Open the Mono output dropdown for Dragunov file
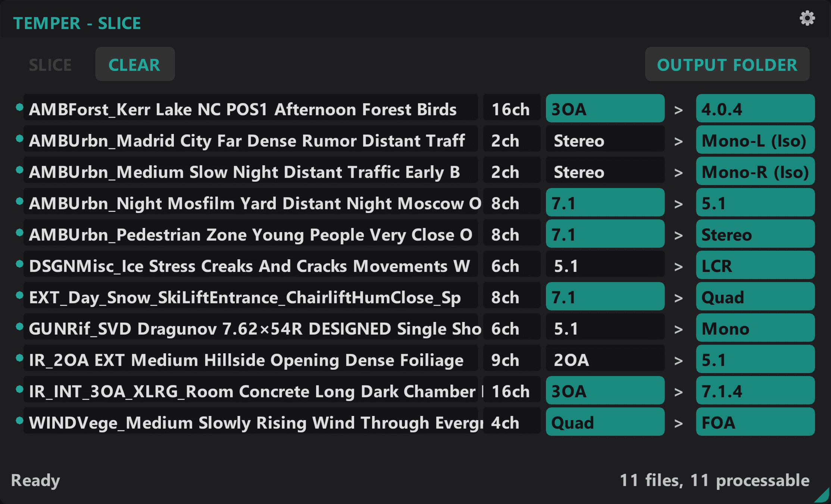The width and height of the screenshot is (831, 504). pyautogui.click(x=755, y=329)
